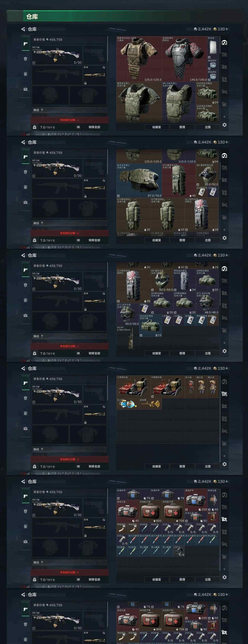248x644 pixels.
Task: Select the 赤小兔 figurine item
Action: pyautogui.click(x=190, y=387)
